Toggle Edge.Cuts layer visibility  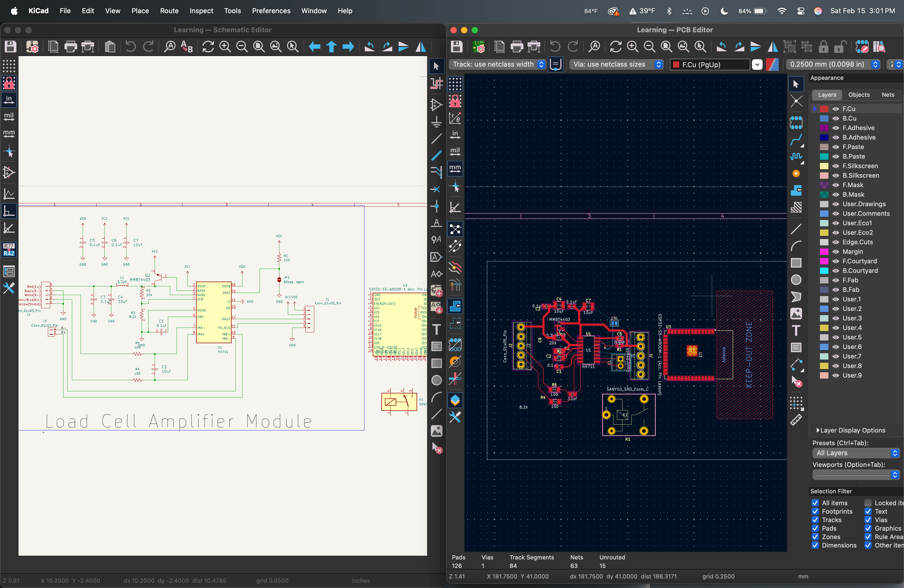[836, 242]
